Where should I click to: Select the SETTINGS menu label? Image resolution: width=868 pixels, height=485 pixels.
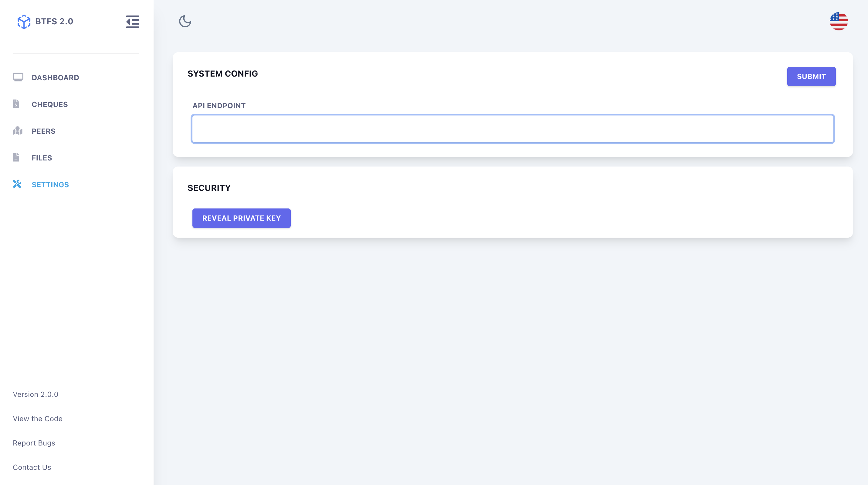point(50,184)
